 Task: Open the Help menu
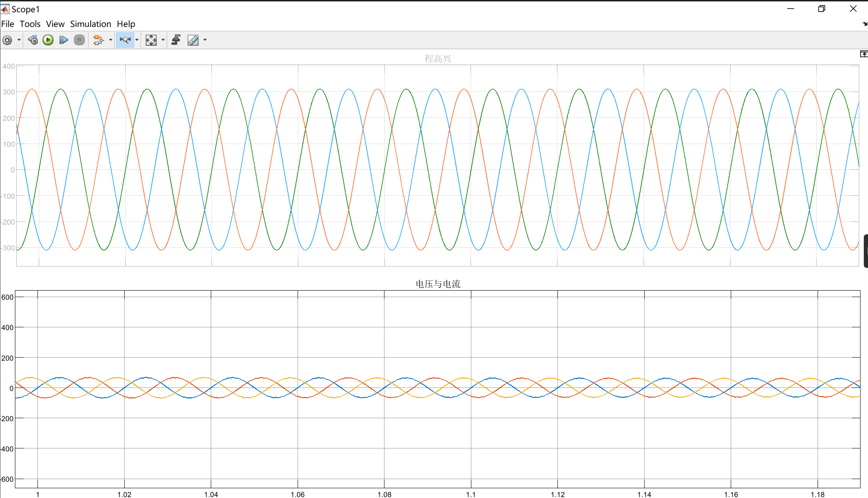[126, 24]
